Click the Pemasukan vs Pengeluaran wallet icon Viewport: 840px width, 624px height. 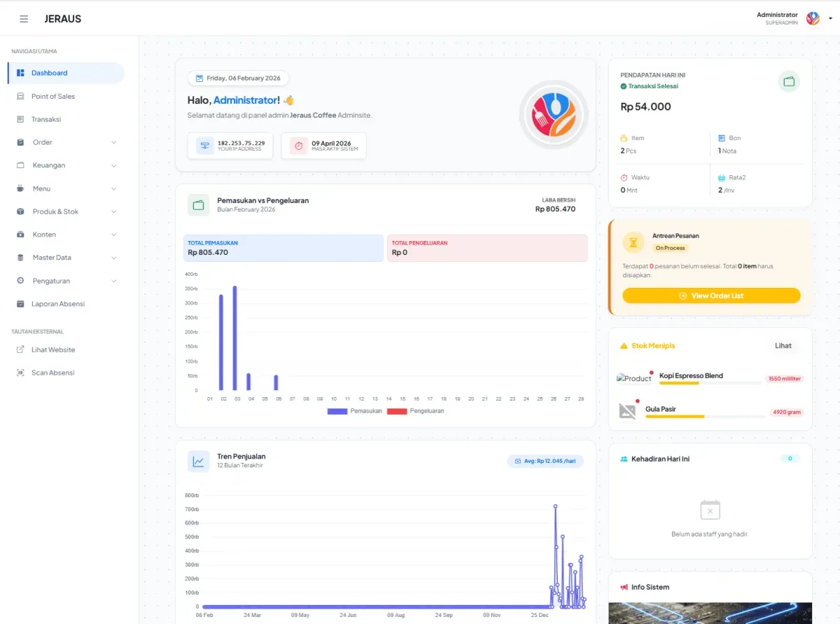pyautogui.click(x=199, y=205)
